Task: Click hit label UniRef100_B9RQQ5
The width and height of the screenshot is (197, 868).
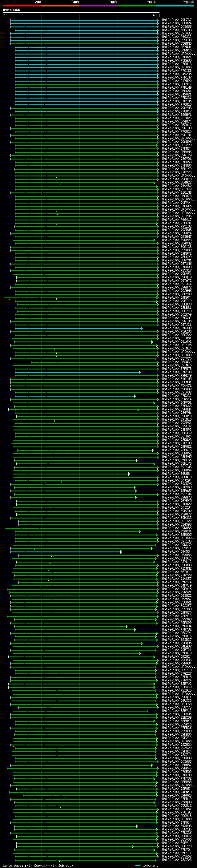Action: pos(177,535)
